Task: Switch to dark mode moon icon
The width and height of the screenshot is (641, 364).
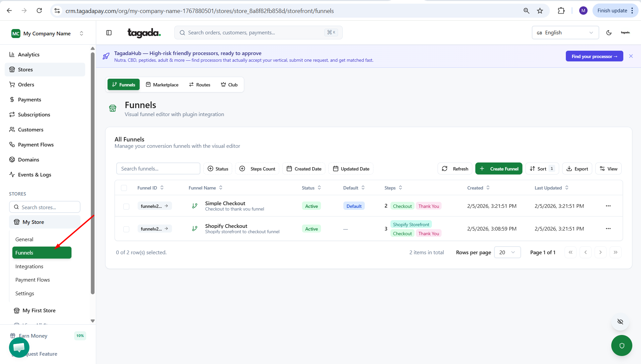Action: (609, 33)
